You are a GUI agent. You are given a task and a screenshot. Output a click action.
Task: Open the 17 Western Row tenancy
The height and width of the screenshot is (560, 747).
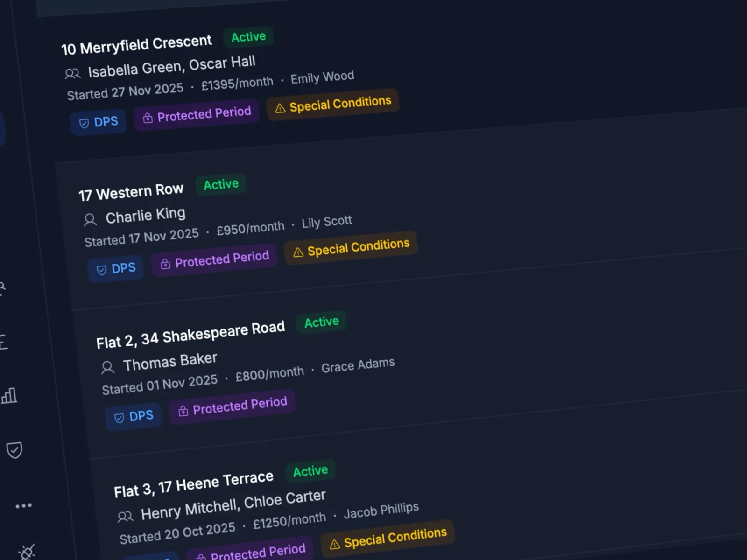(x=131, y=192)
